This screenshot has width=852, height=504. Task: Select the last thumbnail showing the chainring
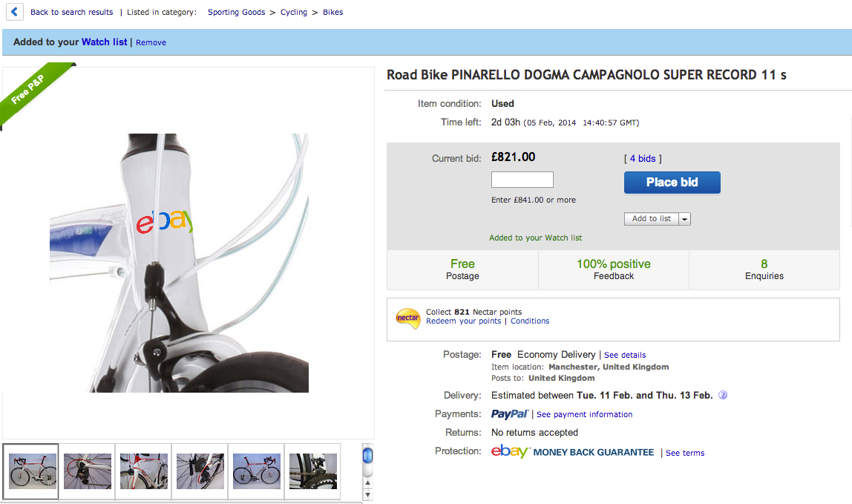(312, 471)
